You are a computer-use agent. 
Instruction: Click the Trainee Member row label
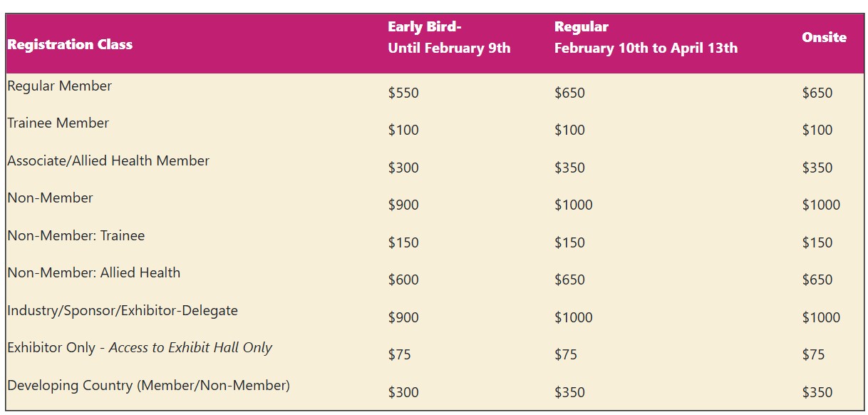click(58, 123)
